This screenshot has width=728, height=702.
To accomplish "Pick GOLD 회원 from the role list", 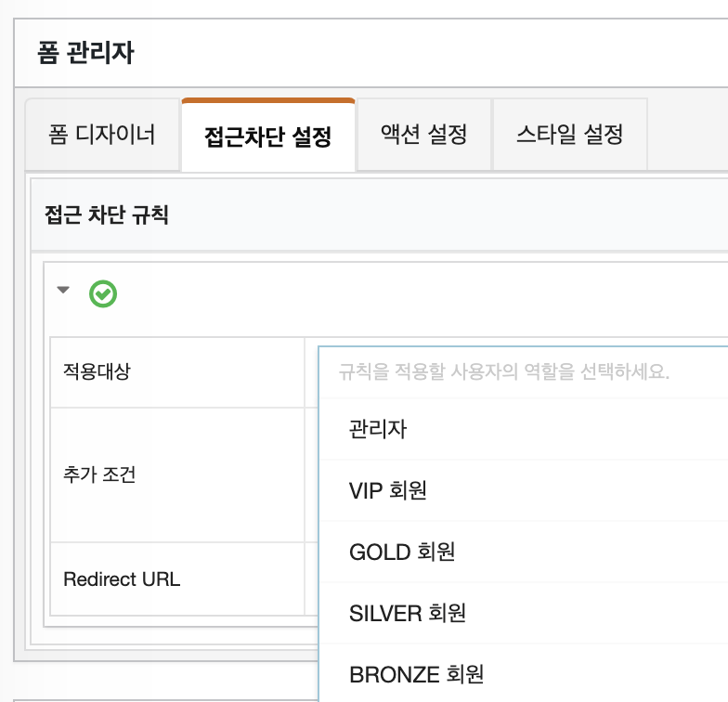I will 524,552.
